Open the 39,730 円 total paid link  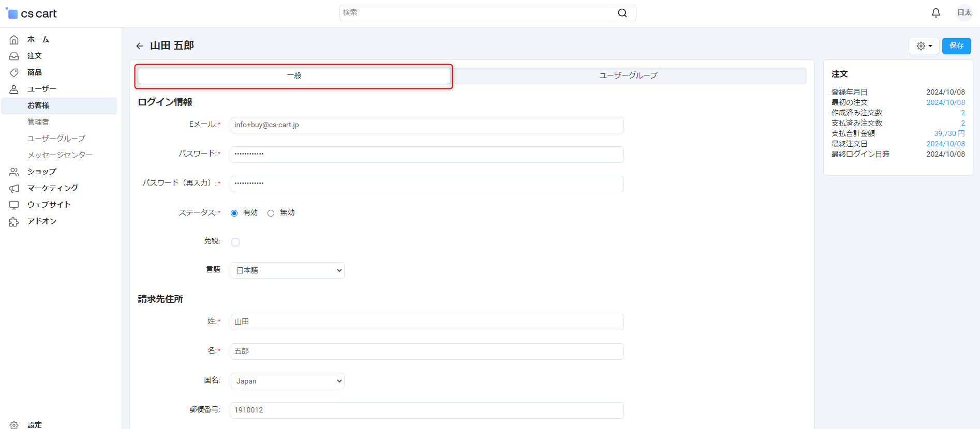pos(949,133)
